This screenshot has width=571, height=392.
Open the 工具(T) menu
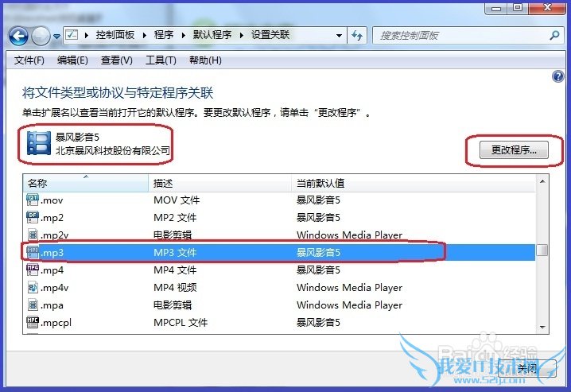click(161, 60)
